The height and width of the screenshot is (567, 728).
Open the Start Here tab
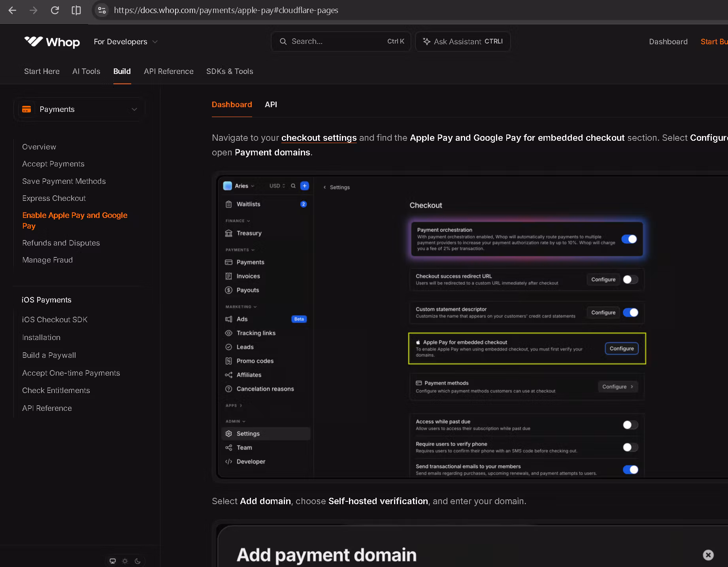coord(42,71)
